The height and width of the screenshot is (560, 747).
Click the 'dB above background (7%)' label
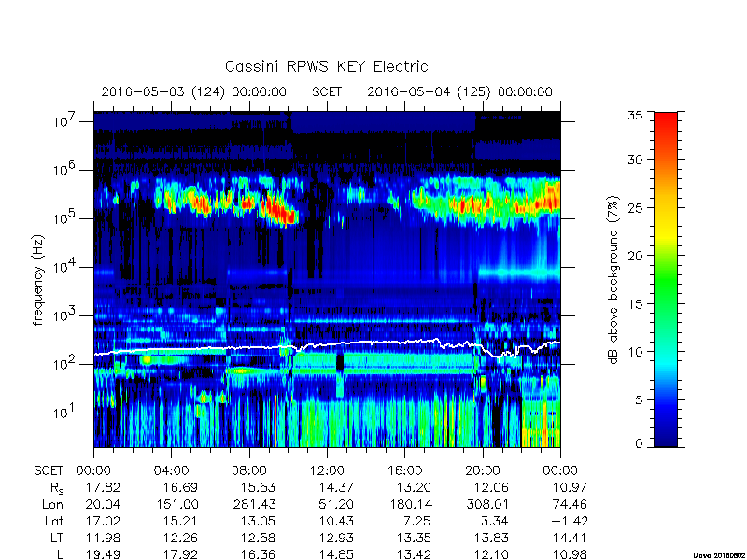coord(613,280)
